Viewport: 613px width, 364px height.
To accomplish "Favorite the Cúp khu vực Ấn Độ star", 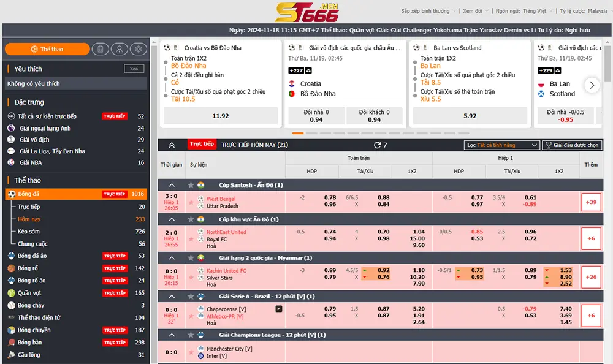I will 191,219.
